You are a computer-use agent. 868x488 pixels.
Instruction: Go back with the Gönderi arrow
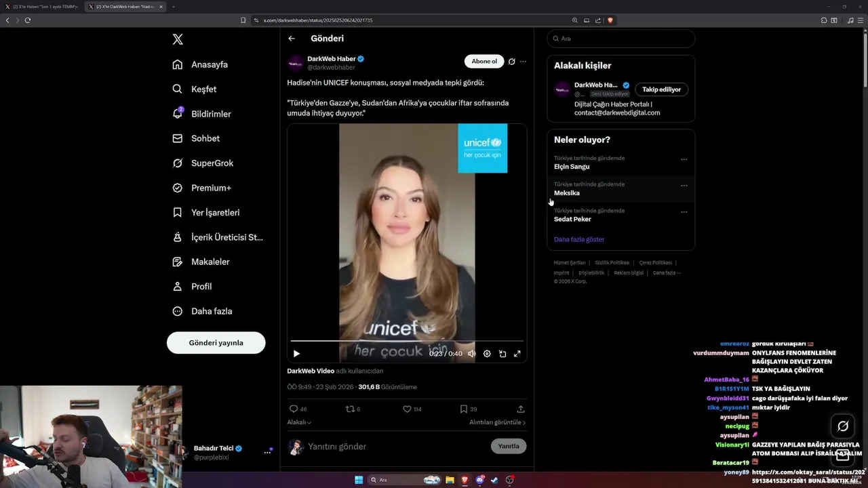point(292,39)
